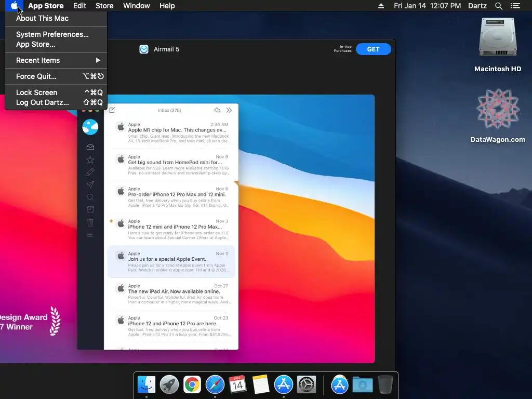532x399 pixels.
Task: Open the Trash in the Dock
Action: click(385, 385)
